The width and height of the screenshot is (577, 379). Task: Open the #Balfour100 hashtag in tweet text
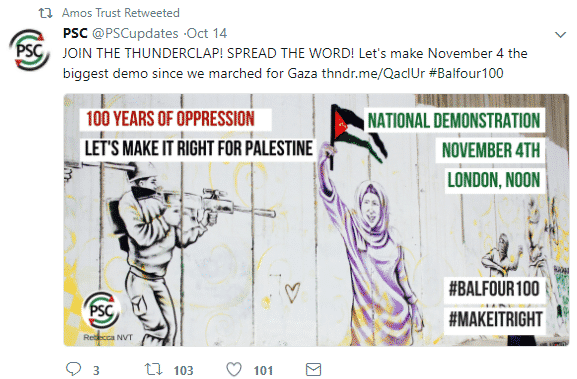(466, 73)
